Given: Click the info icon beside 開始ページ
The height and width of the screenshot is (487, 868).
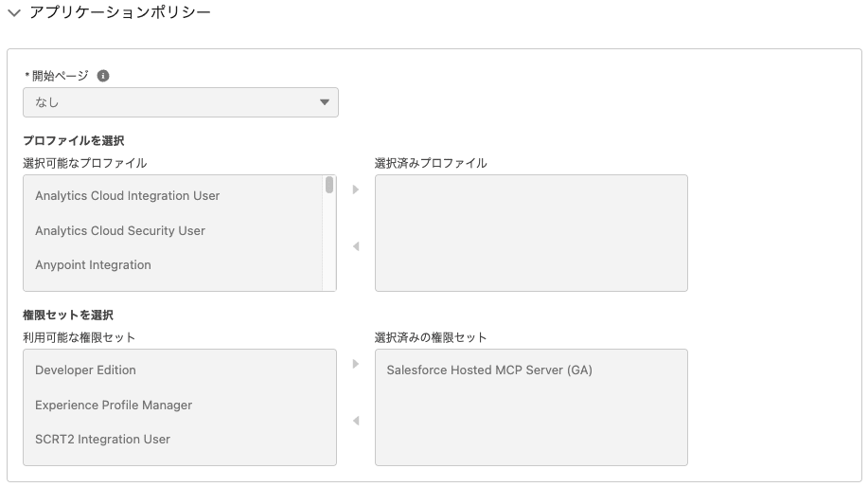Looking at the screenshot, I should click(x=103, y=76).
